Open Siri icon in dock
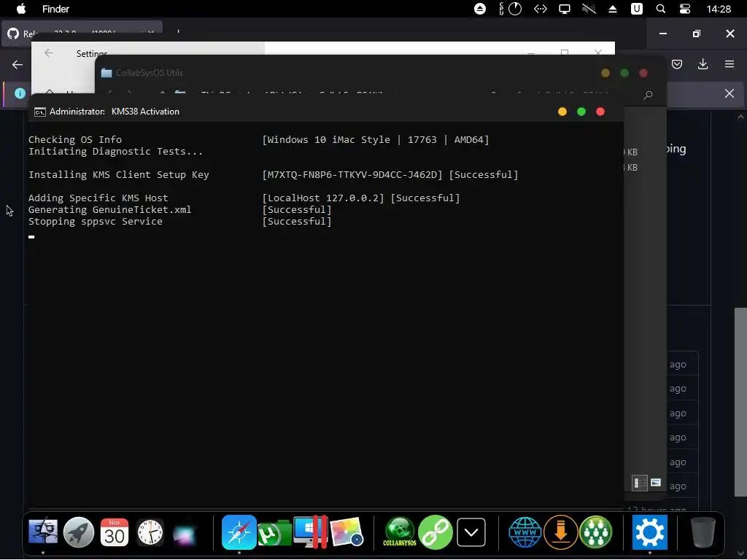The height and width of the screenshot is (560, 747). pos(185,533)
